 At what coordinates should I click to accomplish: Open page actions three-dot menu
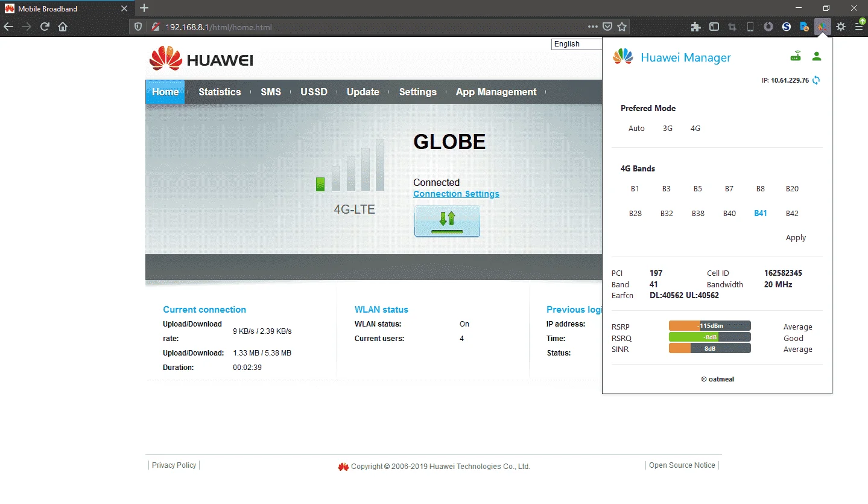[x=594, y=27]
